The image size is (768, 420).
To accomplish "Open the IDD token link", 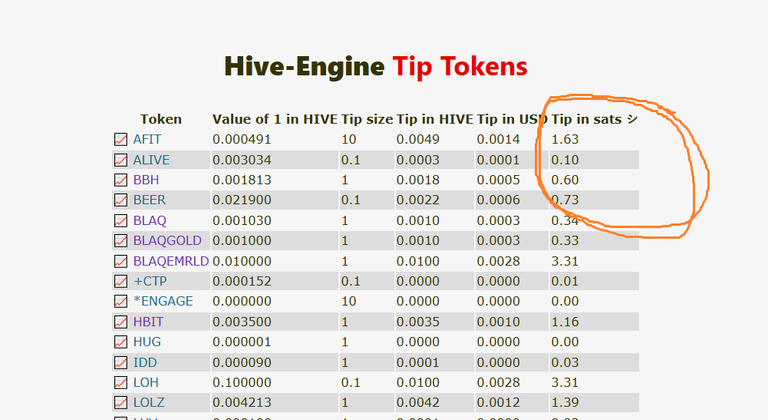I will [145, 363].
